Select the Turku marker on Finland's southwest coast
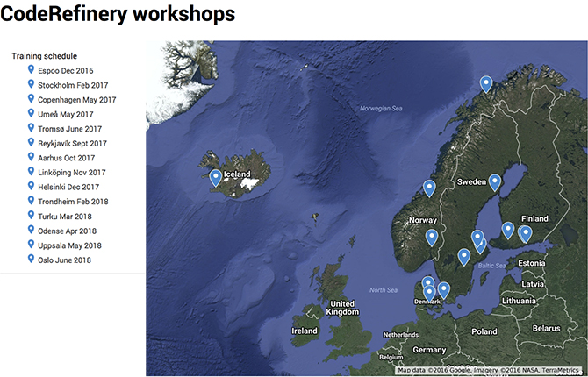Screen dimensions: 588x377 507,230
